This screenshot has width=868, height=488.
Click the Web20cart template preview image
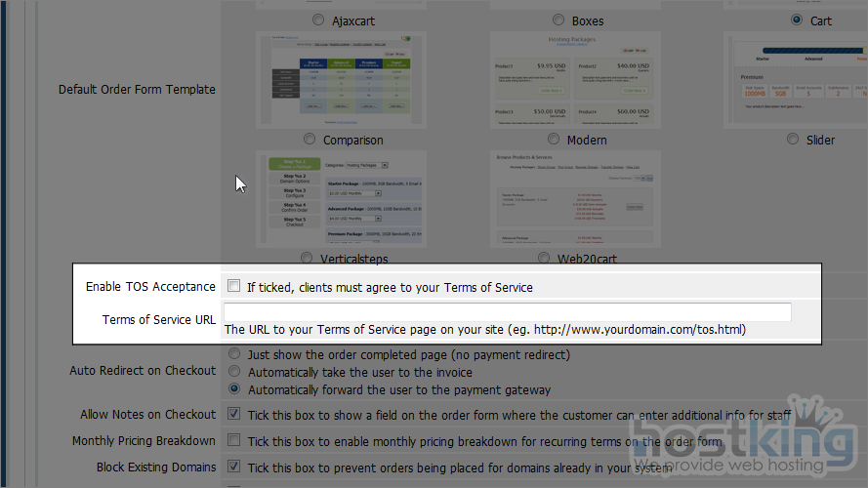(x=573, y=199)
